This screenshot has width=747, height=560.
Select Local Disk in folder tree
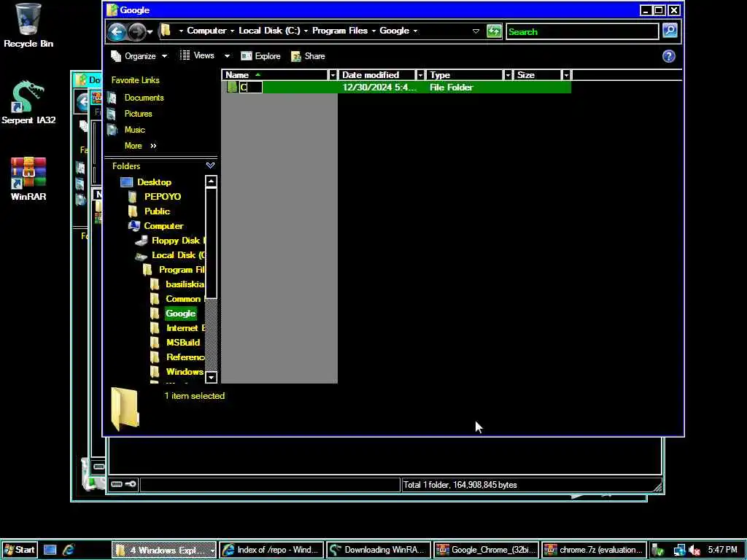tap(178, 255)
